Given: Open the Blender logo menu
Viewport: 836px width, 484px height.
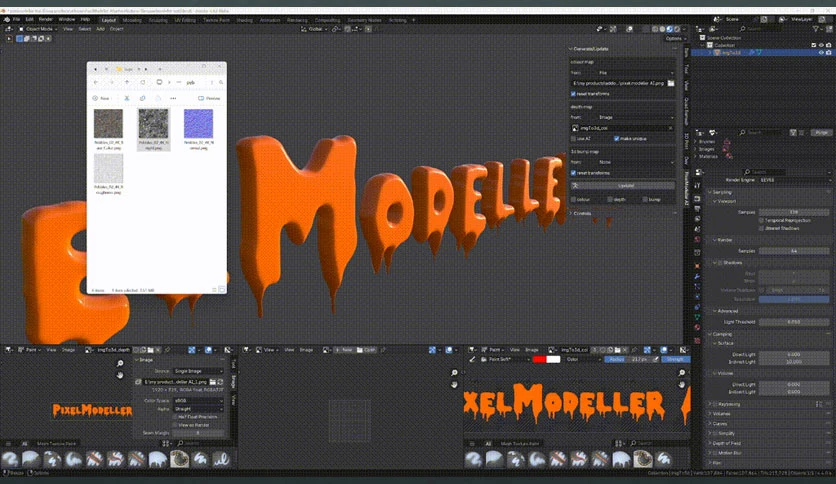Looking at the screenshot, I should tap(7, 20).
